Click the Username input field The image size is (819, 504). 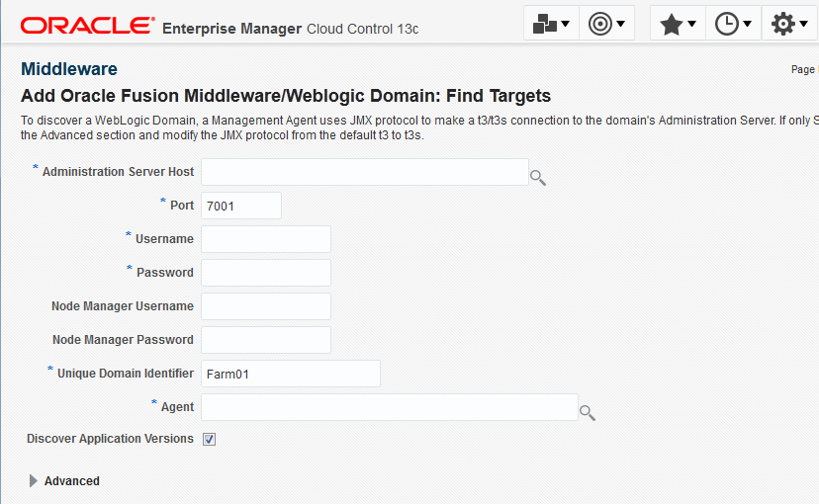(x=266, y=239)
